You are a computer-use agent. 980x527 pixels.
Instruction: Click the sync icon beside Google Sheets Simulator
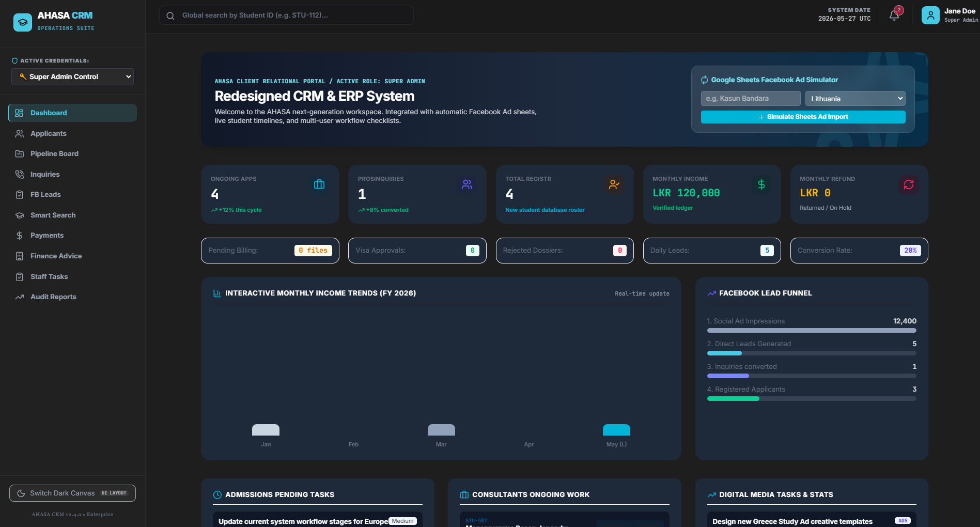coord(704,80)
